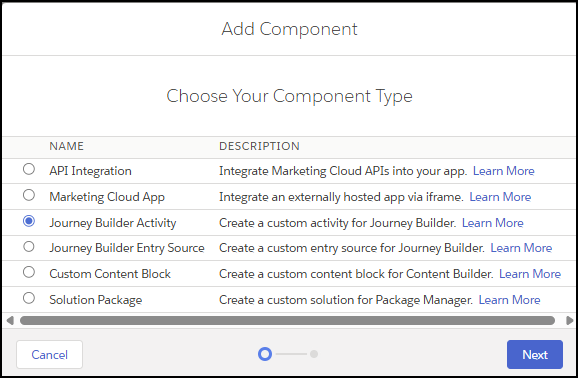This screenshot has height=378, width=578.
Task: Select the API Integration radio button
Action: (x=29, y=169)
